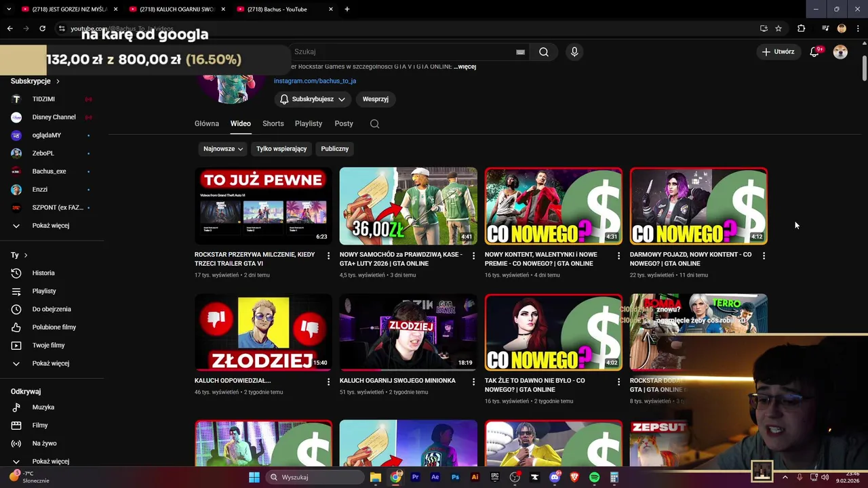Switch to the Shorts tab
868x488 pixels.
point(273,123)
